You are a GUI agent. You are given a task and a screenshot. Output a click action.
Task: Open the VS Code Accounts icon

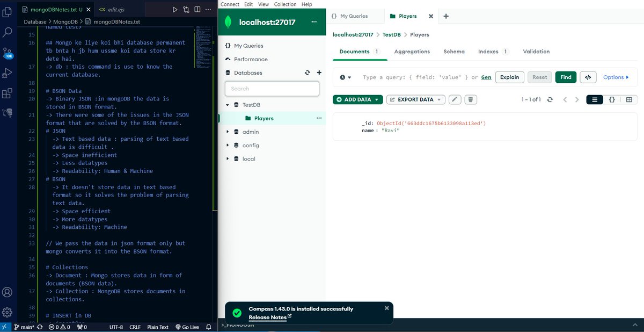coord(8,292)
